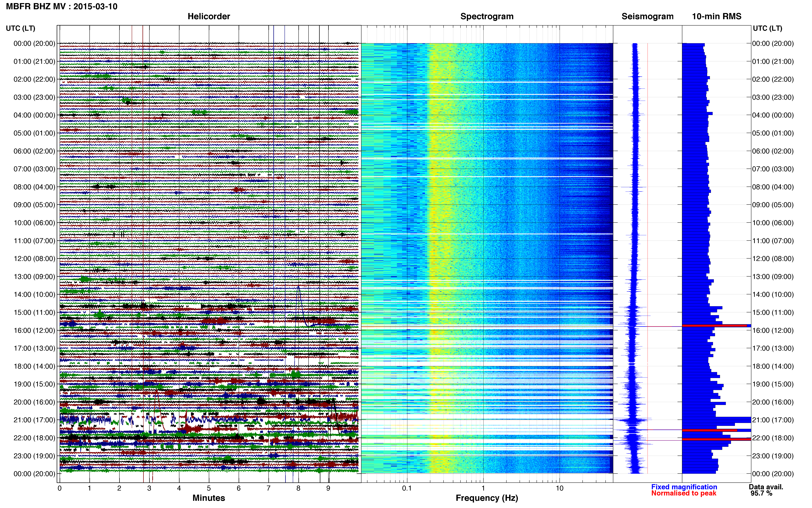Image resolution: width=812 pixels, height=508 pixels.
Task: Click the right-axis 01:00 (21:00) time label
Action: 773,62
